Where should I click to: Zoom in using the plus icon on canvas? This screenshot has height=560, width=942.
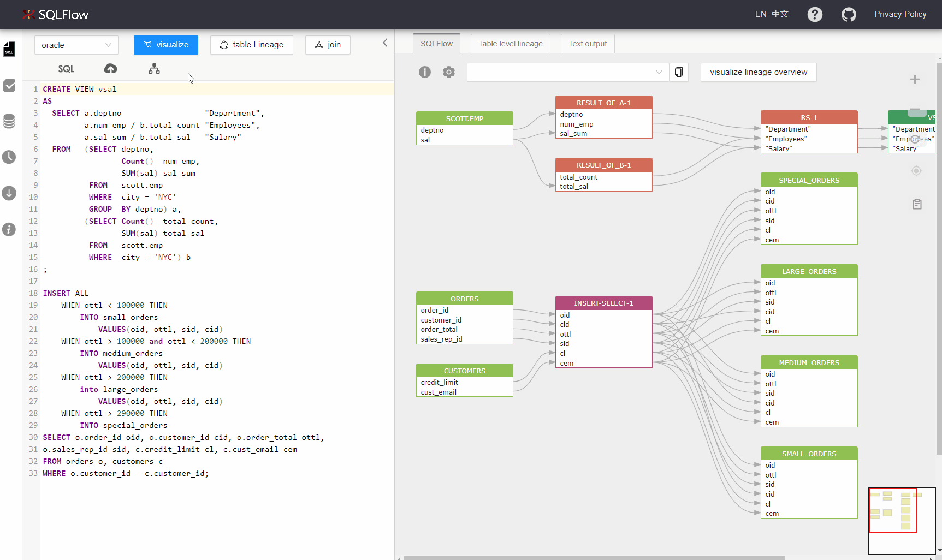coord(915,79)
